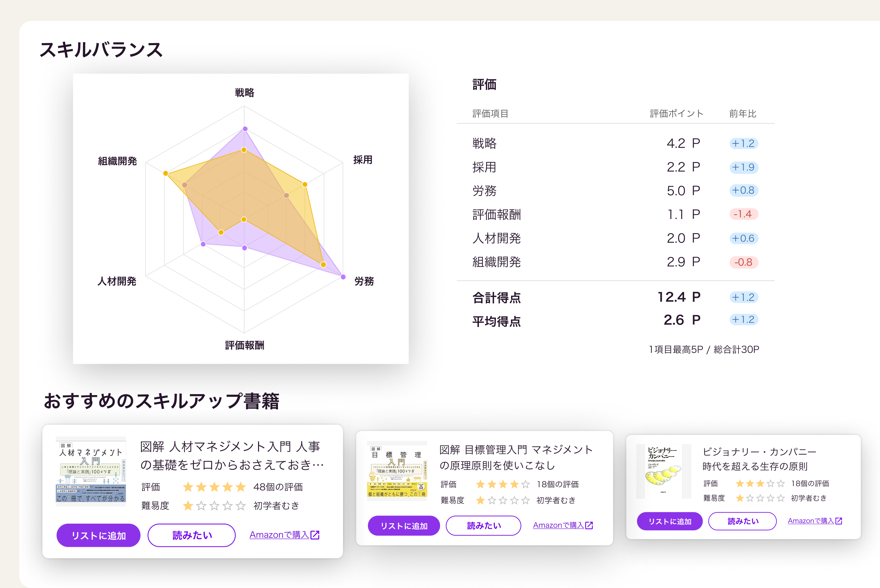Open Amazonで購入 link for 人材マネジメント入門
880x588 pixels.
click(x=279, y=535)
